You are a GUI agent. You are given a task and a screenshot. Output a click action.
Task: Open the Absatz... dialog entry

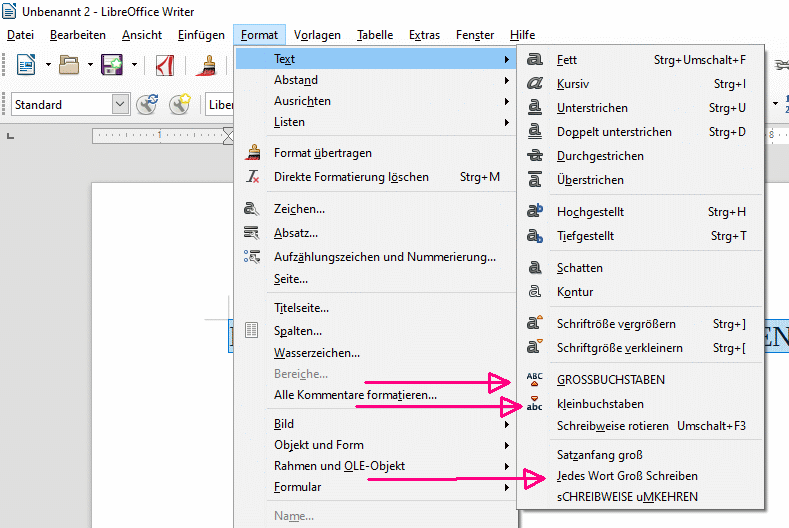pyautogui.click(x=376, y=233)
